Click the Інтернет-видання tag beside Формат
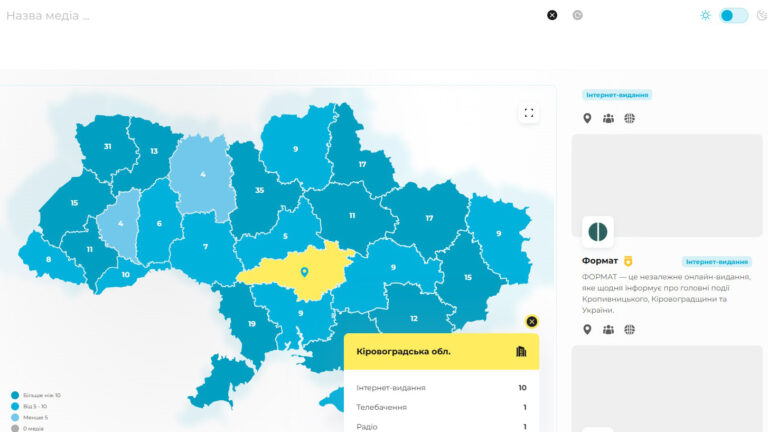768x432 pixels. coord(717,262)
